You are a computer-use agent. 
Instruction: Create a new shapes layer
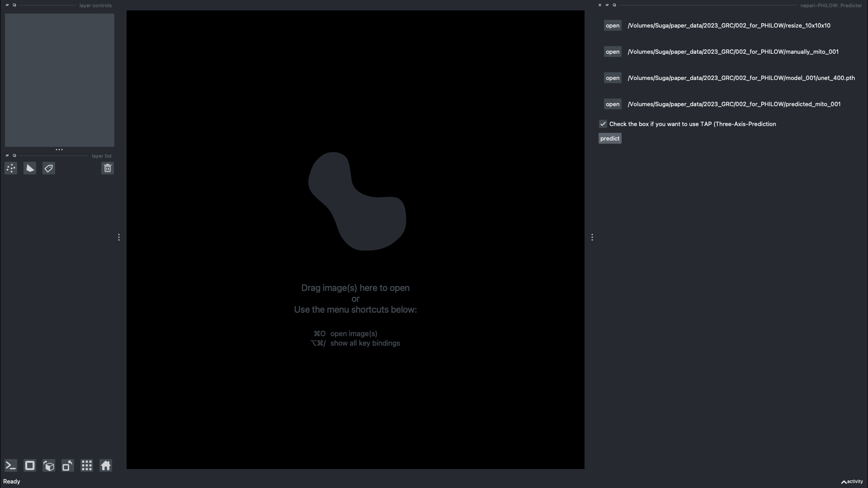coord(30,169)
